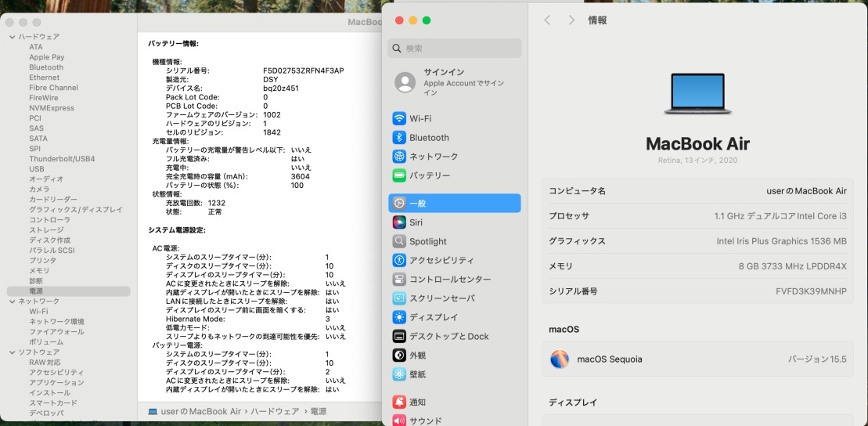Screen dimensions: 868x426
Task: Select the ネットワーク globe icon in System Settings
Action: (x=399, y=156)
